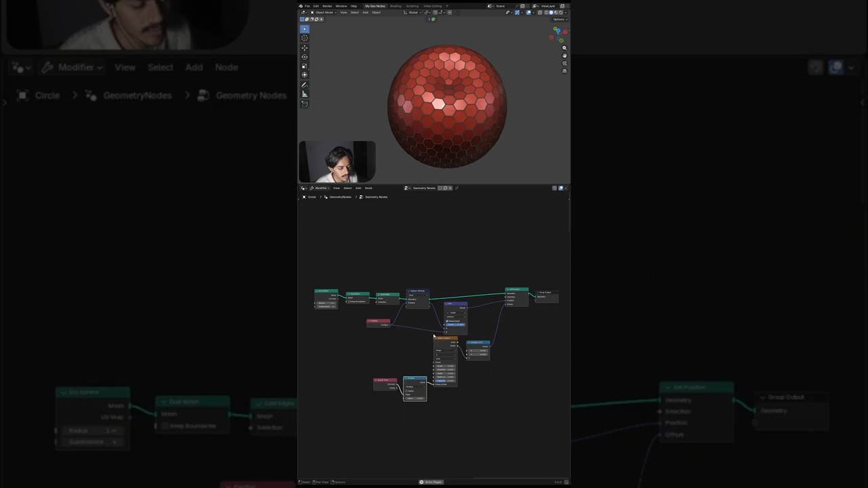Select the Move tool in viewport toolbar
Screen dimensions: 868x488
pyautogui.click(x=304, y=47)
